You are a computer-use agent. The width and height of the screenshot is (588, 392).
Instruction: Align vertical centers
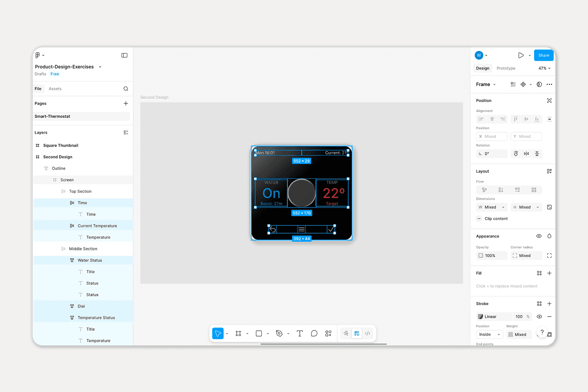[526, 119]
